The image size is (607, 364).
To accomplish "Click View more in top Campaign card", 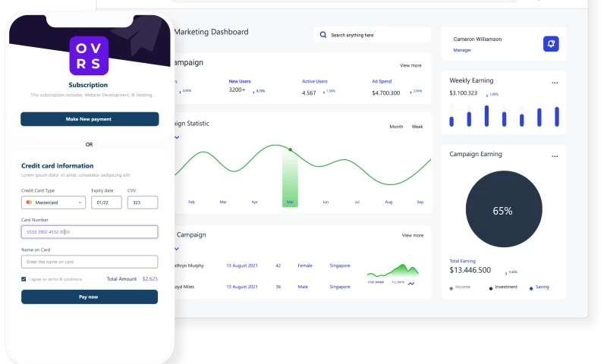I will tap(410, 65).
